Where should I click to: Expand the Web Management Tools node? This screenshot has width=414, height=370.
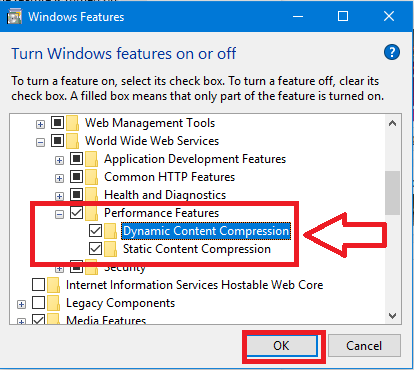40,125
